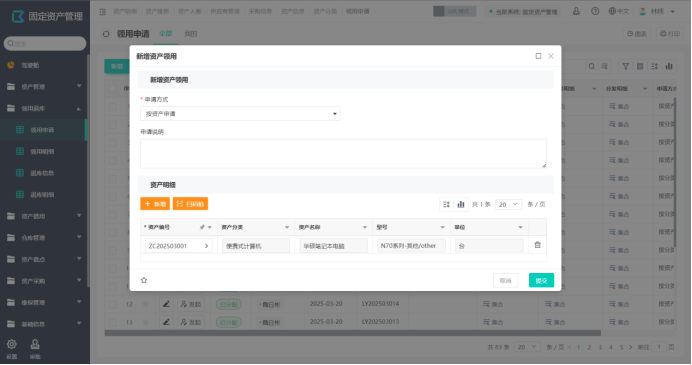
Task: Switch to the 全部 tab
Action: (165, 34)
